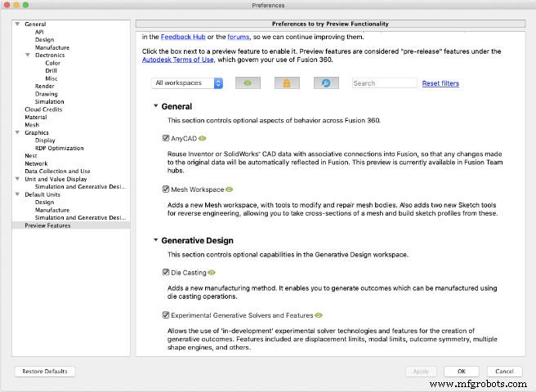Image resolution: width=536 pixels, height=392 pixels.
Task: Click the green eye filter button
Action: pos(248,83)
